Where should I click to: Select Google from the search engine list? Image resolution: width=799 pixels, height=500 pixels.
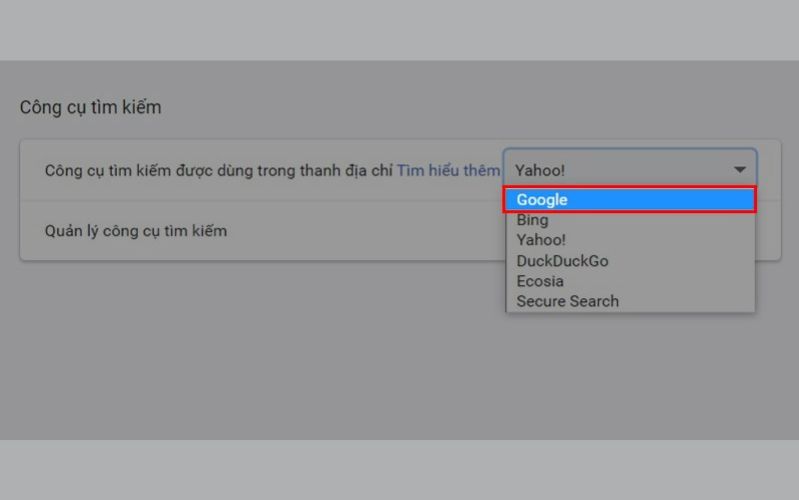[630, 199]
